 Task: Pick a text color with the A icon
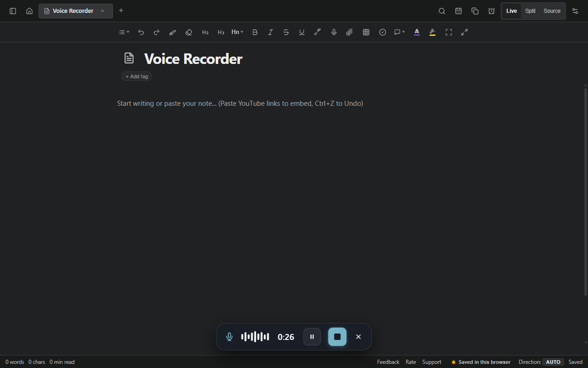coord(417,32)
